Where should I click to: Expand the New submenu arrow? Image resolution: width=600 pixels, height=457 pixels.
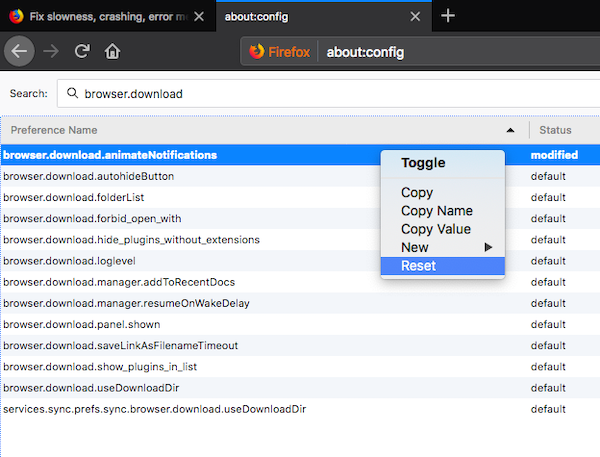489,247
